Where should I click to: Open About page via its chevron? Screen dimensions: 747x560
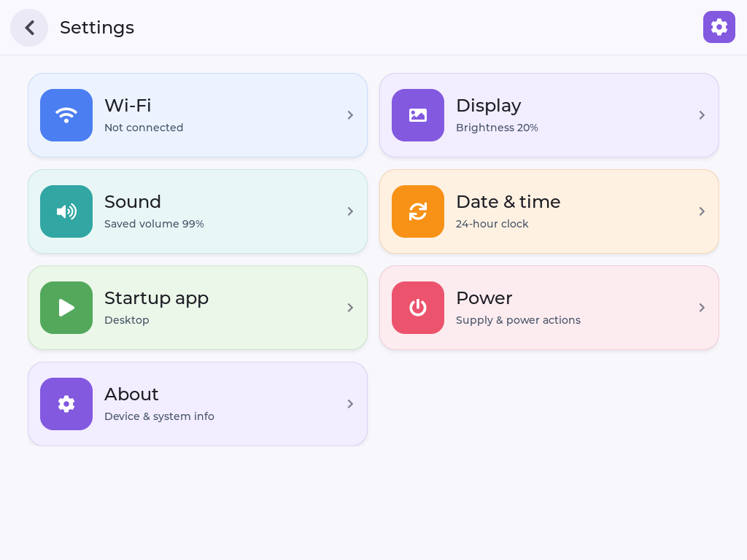point(350,404)
